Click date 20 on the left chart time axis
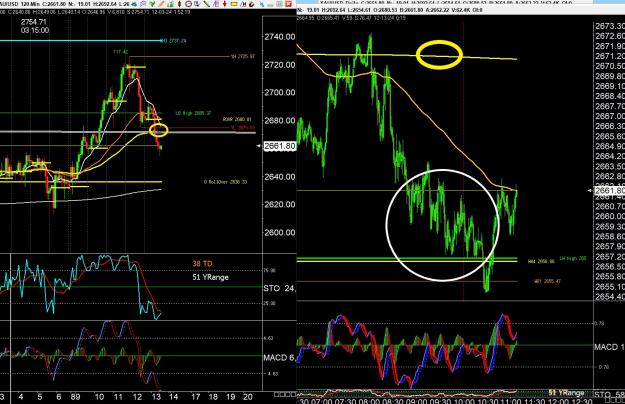Viewport: 625px width, 404px height. [248, 397]
